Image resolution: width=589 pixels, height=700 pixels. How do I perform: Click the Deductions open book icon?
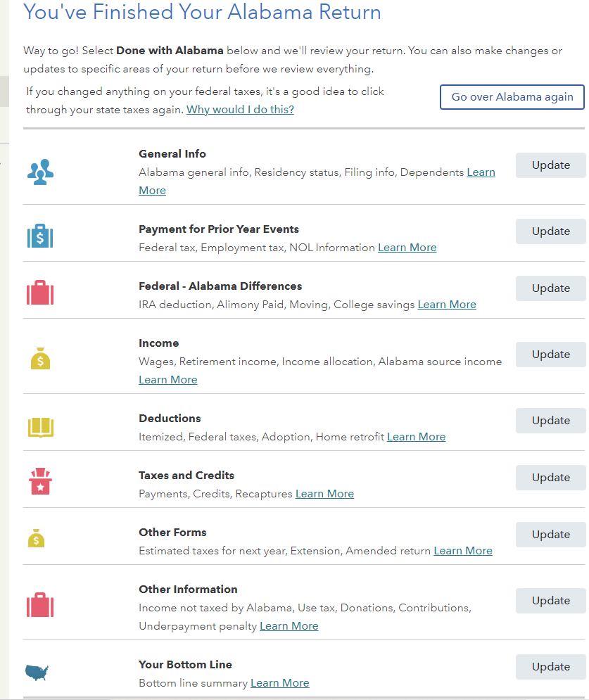[41, 427]
